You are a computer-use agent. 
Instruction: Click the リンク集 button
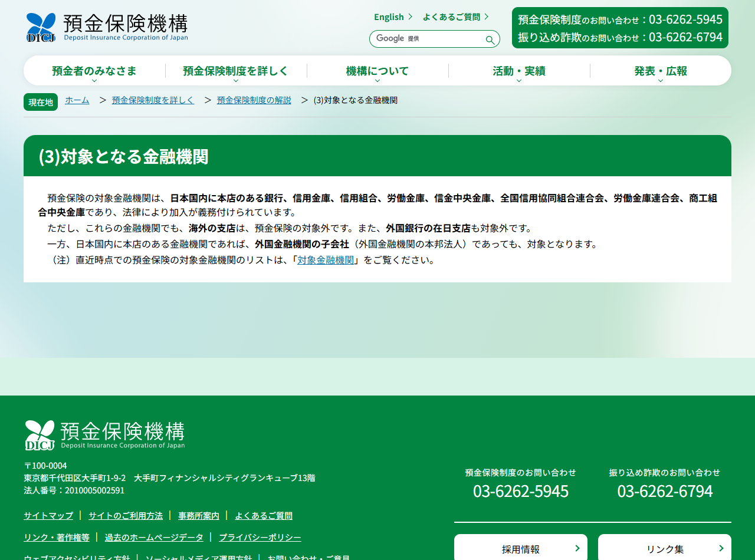[x=665, y=547]
